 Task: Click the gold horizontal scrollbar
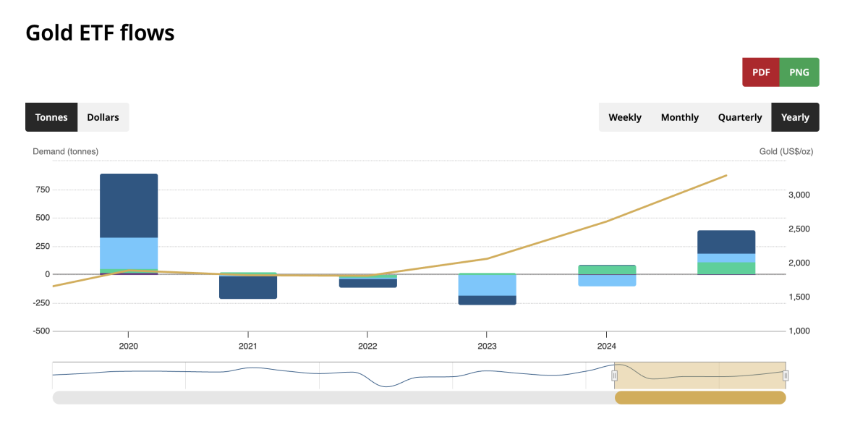click(x=700, y=397)
